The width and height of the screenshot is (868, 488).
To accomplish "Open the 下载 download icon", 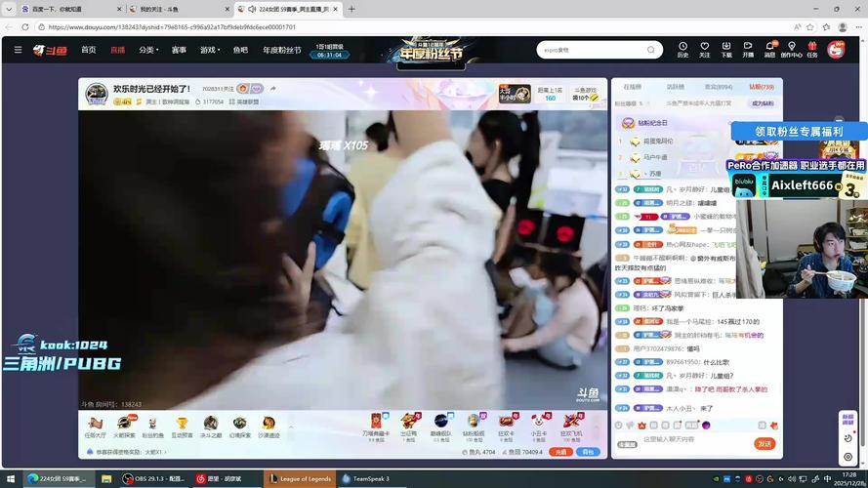I will [726, 49].
